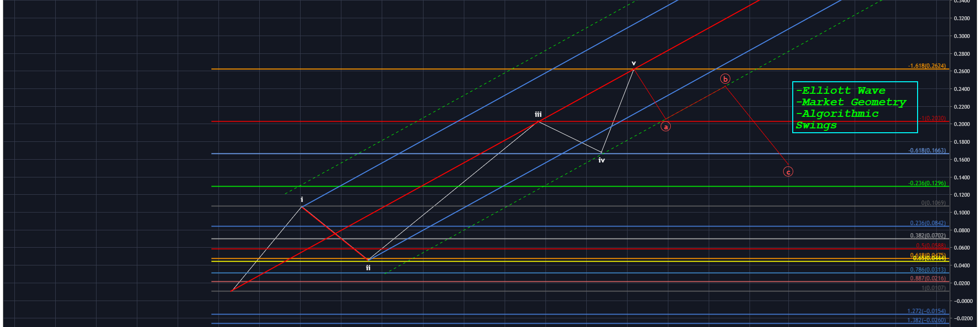
Task: Select the red segment from wave i to ii
Action: pos(335,233)
